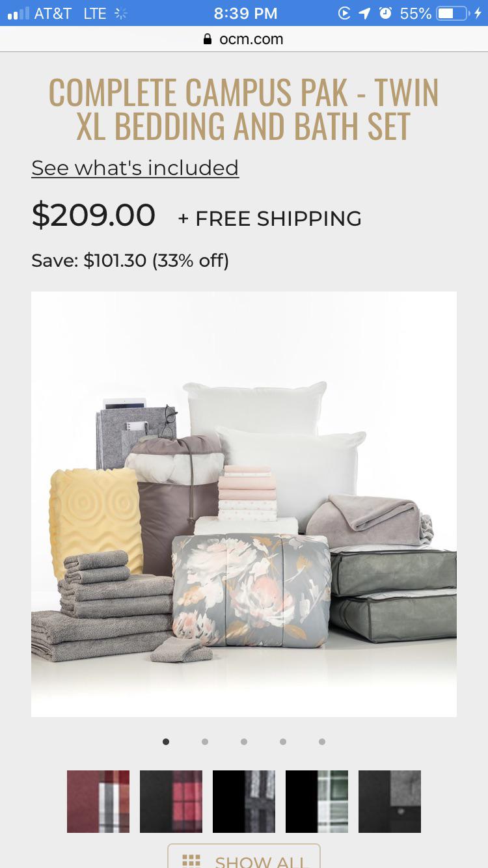Screen dimensions: 488x868
Task: Select the third carousel dot
Action: (244, 741)
